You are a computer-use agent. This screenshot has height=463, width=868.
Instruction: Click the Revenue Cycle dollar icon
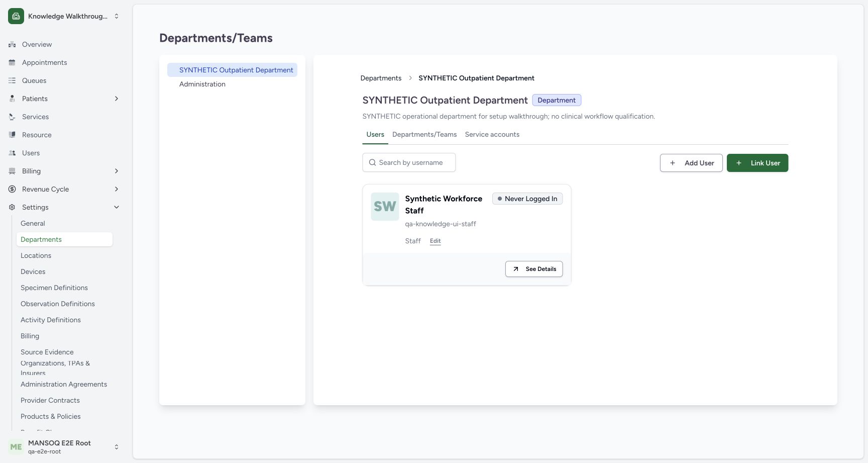tap(12, 189)
